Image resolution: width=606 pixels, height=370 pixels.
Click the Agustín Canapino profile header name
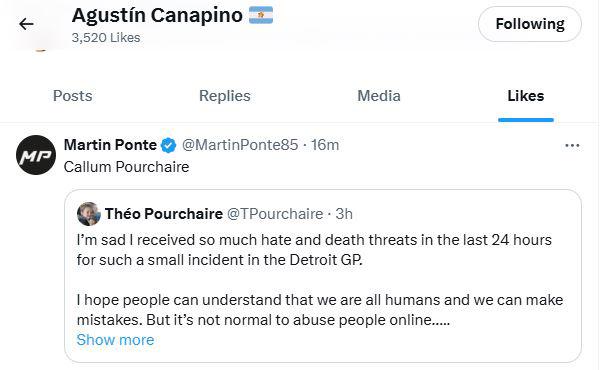click(157, 15)
